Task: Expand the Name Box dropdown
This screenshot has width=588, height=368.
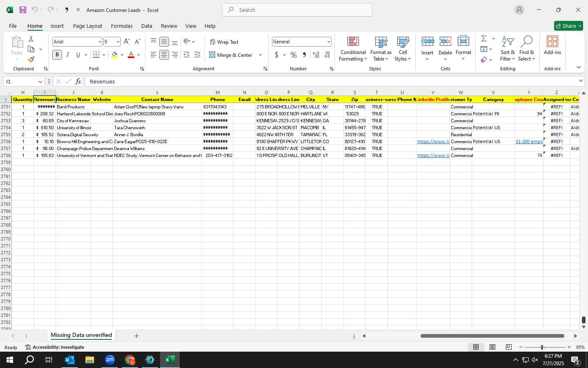Action: coord(40,82)
